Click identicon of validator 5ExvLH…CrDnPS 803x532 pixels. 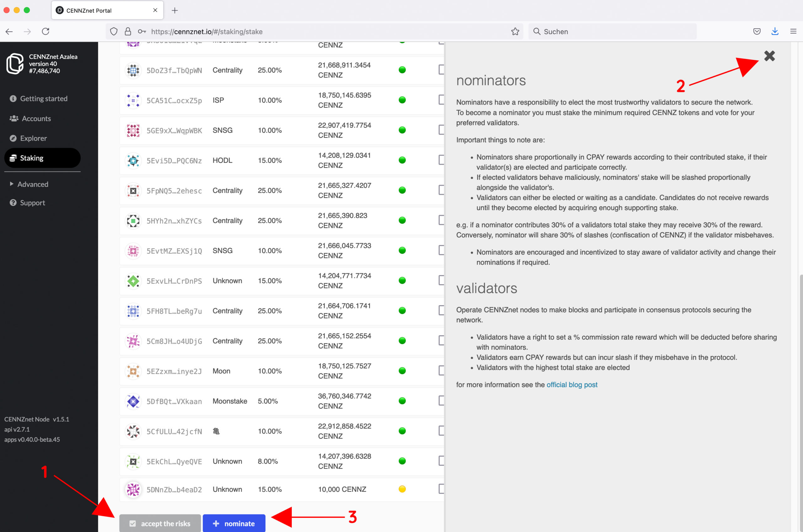pyautogui.click(x=133, y=281)
